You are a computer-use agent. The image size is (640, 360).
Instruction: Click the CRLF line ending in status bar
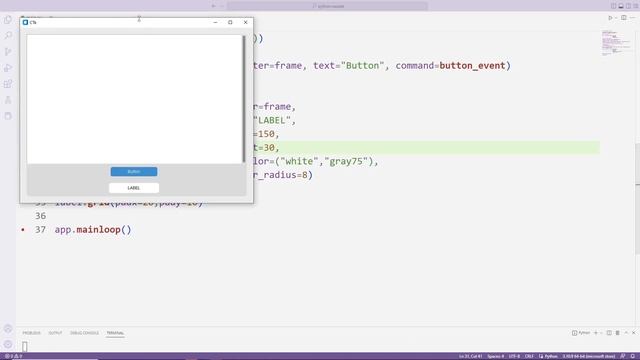pos(529,356)
